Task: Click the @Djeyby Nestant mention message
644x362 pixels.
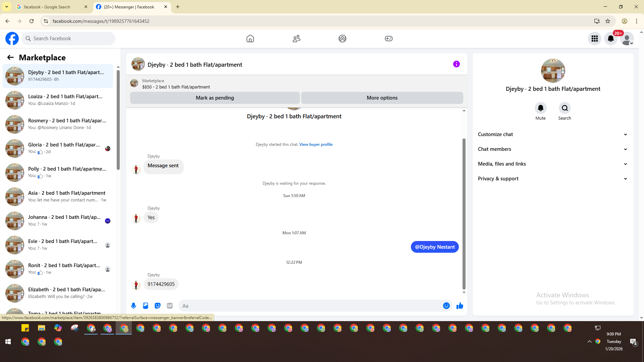Action: point(435,247)
